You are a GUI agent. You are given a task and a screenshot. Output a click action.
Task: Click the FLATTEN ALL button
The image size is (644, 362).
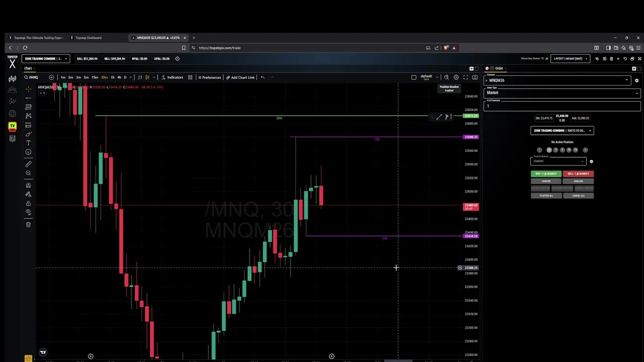[x=546, y=196]
